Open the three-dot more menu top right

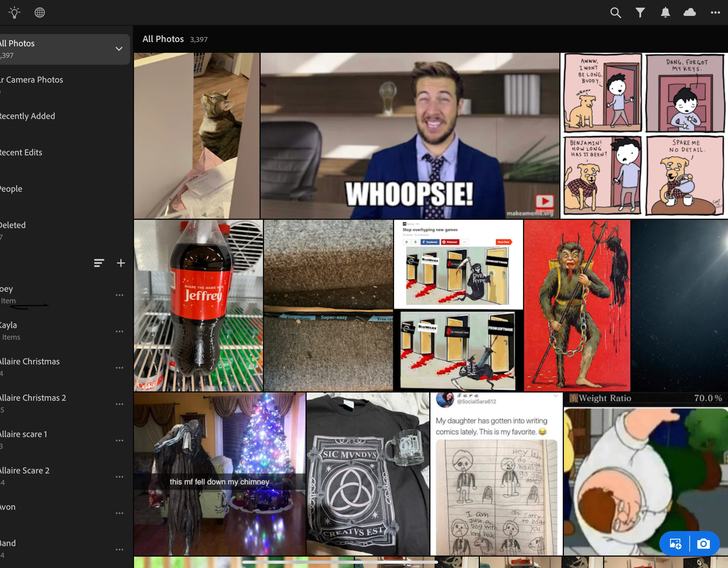[x=715, y=13]
